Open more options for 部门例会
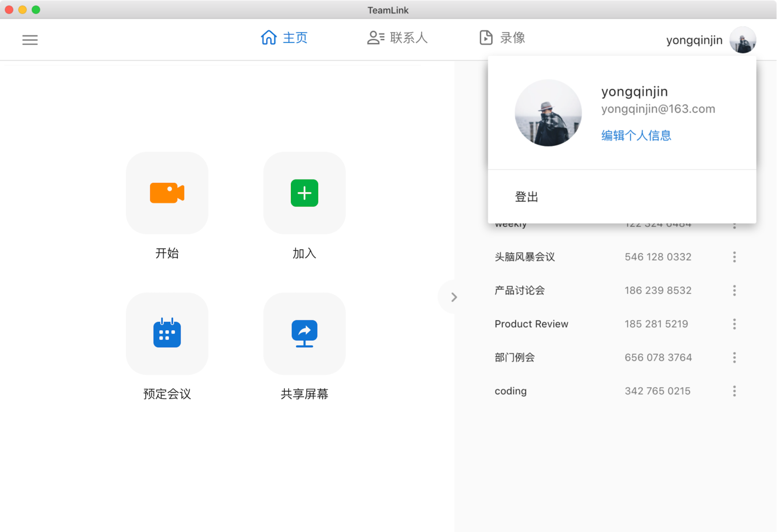Viewport: 777px width, 532px height. (x=734, y=358)
